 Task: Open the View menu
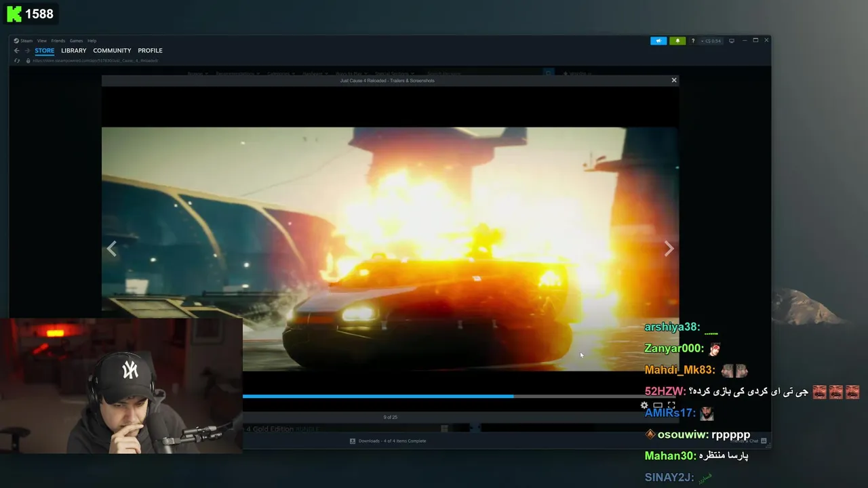point(42,41)
